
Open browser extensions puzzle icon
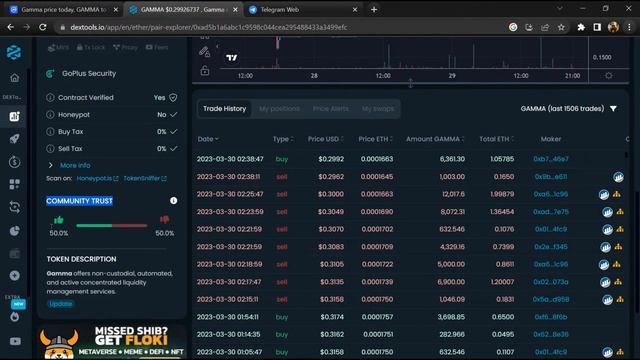click(581, 27)
